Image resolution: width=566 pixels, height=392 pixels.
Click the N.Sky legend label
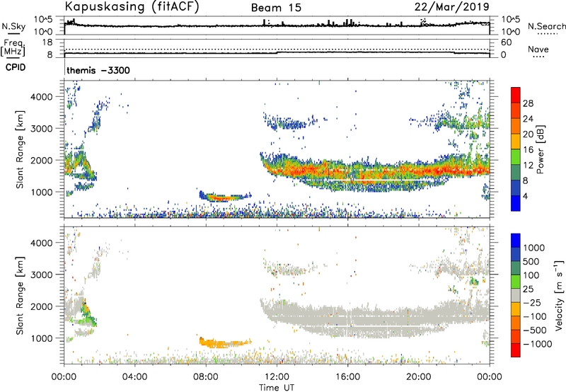[13, 27]
